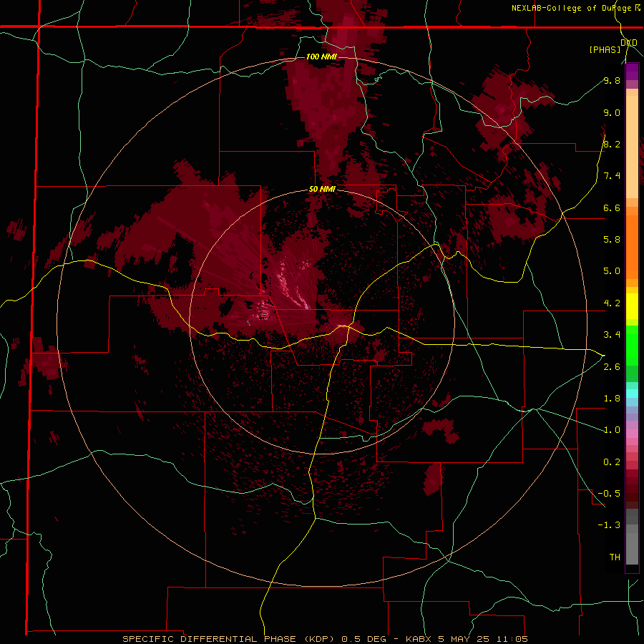The height and width of the screenshot is (644, 644).
Task: Click the 6.6 scale value label
Action: click(612, 208)
